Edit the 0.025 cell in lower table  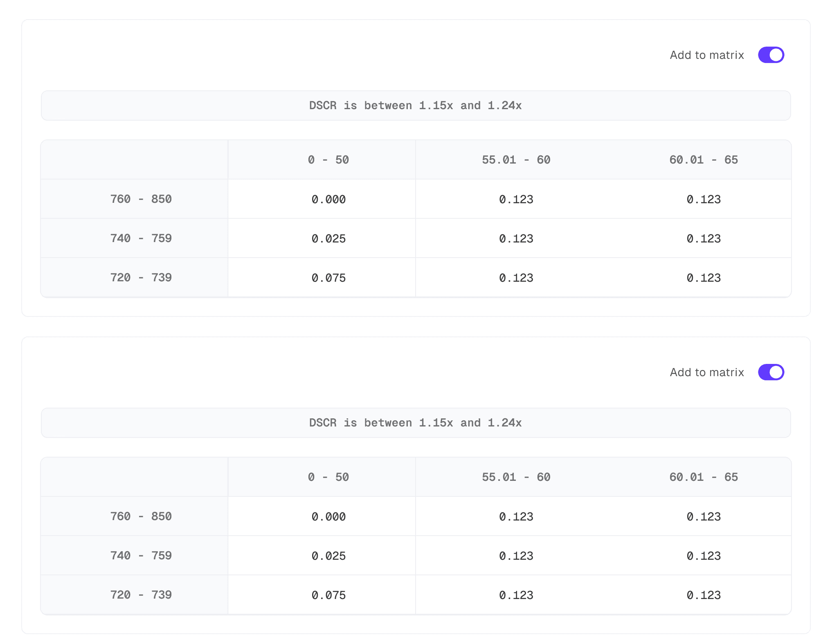click(322, 556)
